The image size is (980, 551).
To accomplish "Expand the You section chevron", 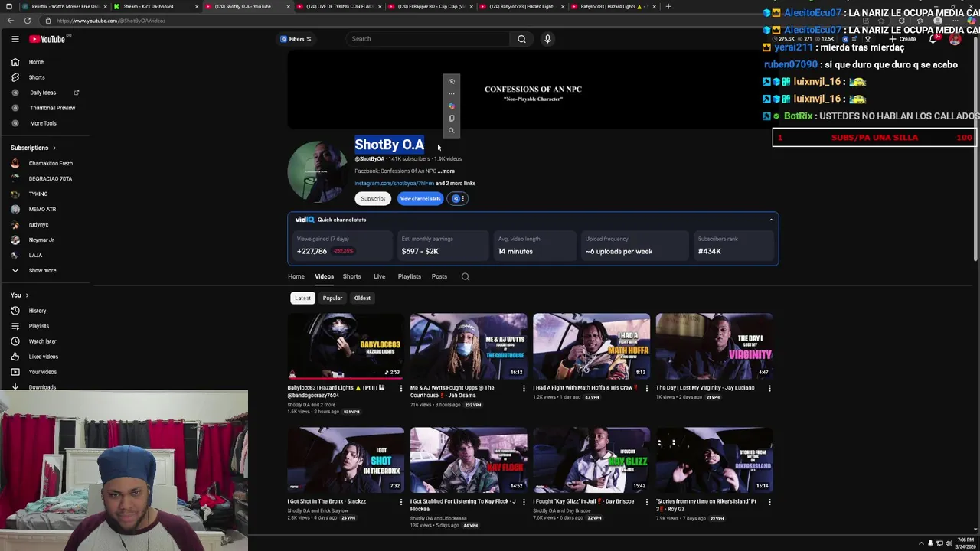I will (x=27, y=295).
